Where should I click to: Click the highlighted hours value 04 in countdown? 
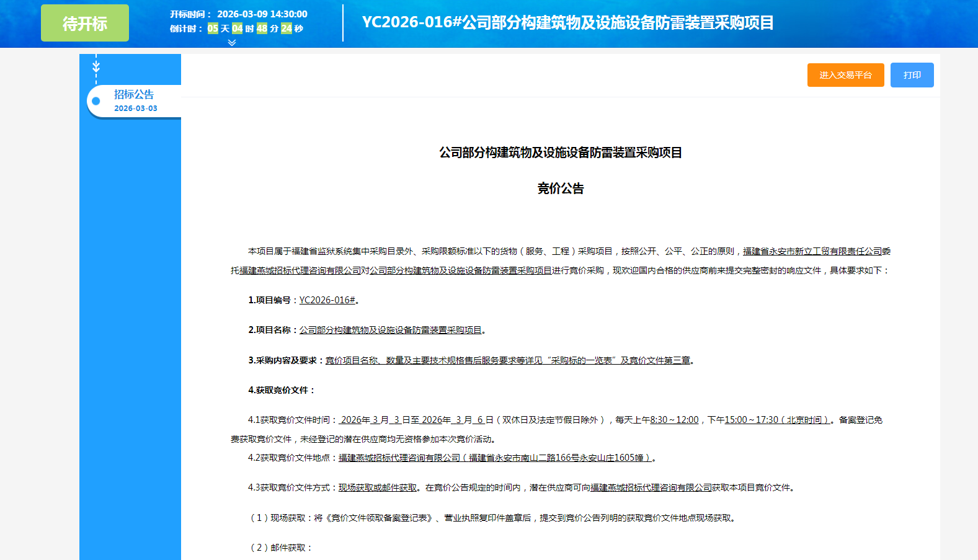tap(237, 29)
